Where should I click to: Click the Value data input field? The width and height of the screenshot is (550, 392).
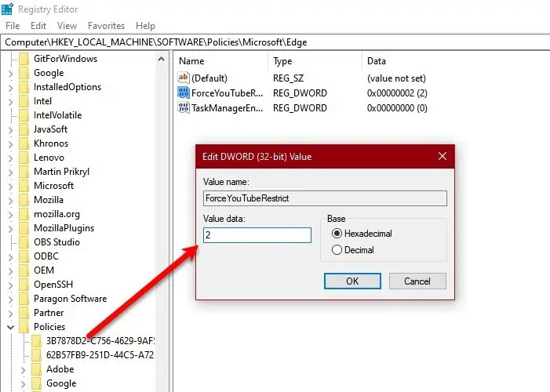click(x=257, y=235)
